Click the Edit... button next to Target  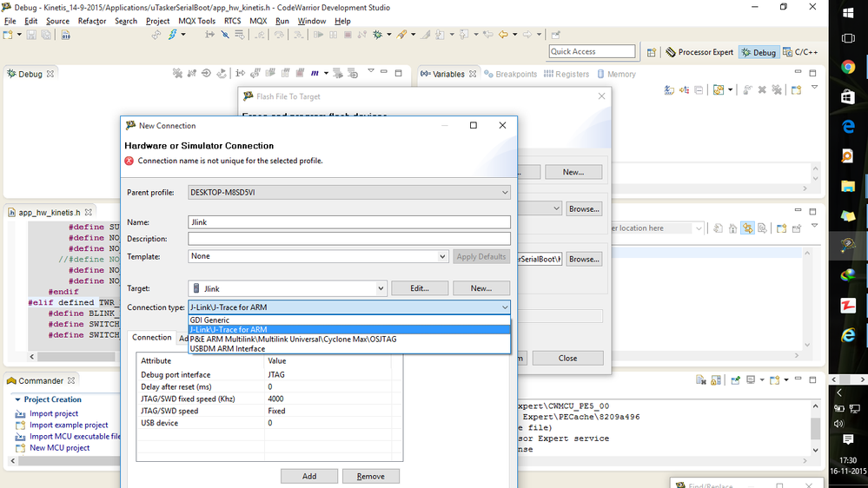[x=420, y=288]
